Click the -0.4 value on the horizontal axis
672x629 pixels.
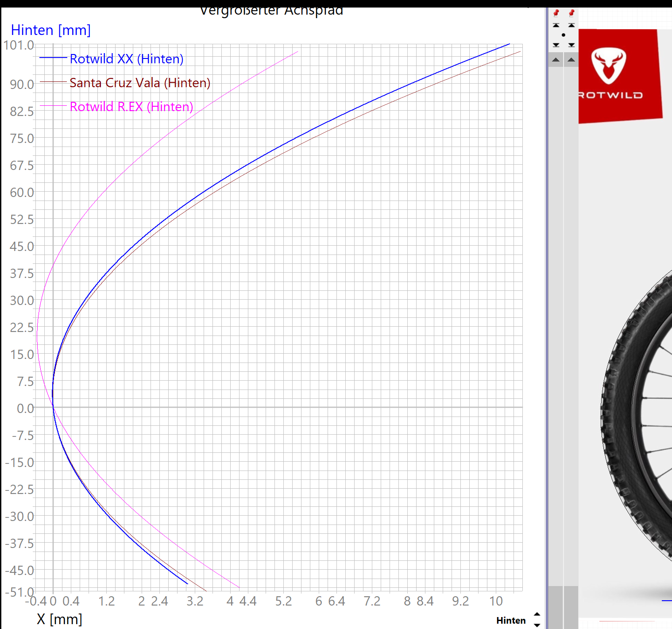(x=36, y=601)
